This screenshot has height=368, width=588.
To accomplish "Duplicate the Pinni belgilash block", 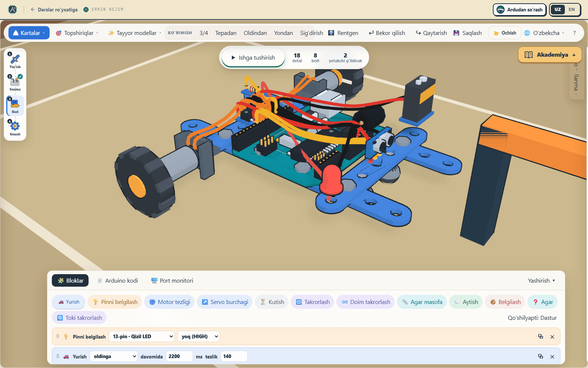I will point(541,336).
